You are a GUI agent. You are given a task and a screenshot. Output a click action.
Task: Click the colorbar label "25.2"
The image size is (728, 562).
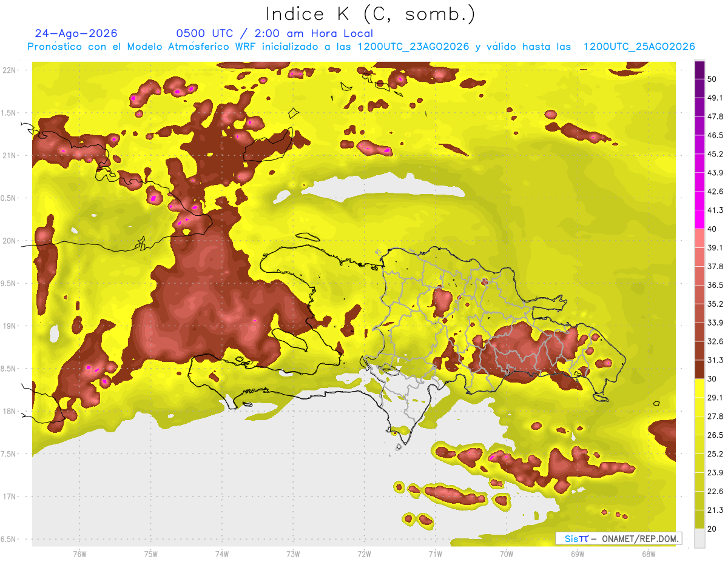point(715,453)
